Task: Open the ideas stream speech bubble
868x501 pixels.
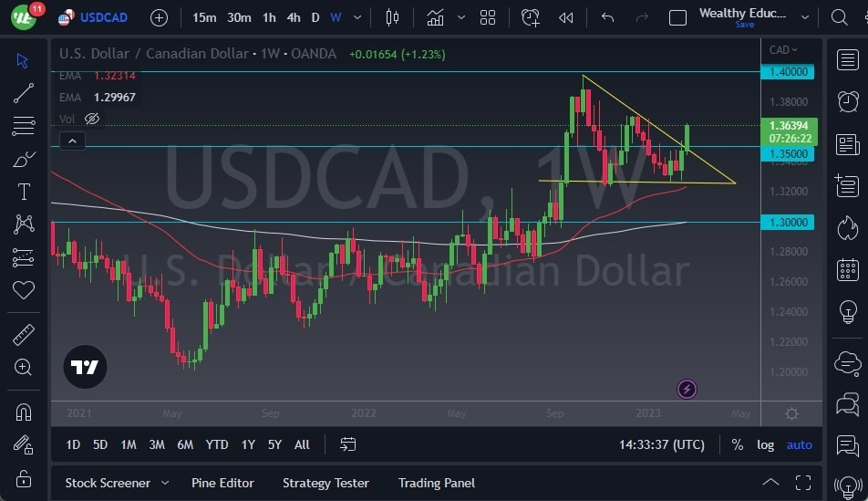Action: (x=848, y=445)
